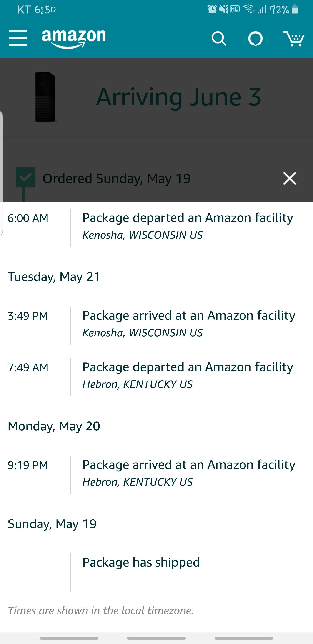
Task: Open the hamburger menu
Action: [x=18, y=38]
